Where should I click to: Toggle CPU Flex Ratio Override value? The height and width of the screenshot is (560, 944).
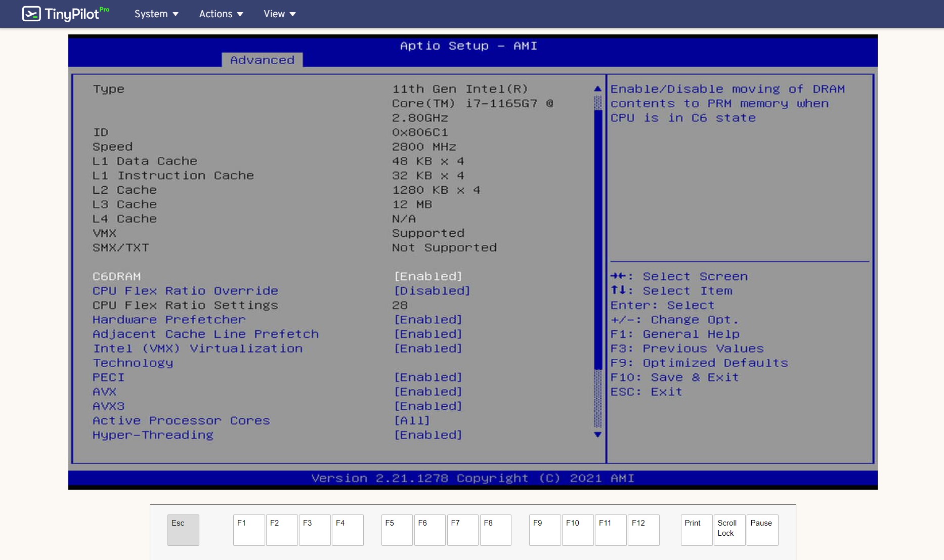[432, 291]
